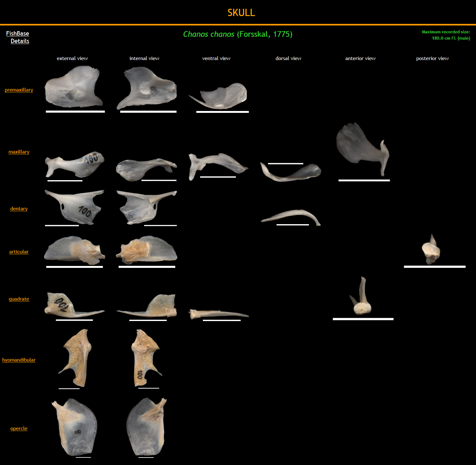This screenshot has width=476, height=465.
Task: Click quadrate anterior view photo
Action: [361, 297]
